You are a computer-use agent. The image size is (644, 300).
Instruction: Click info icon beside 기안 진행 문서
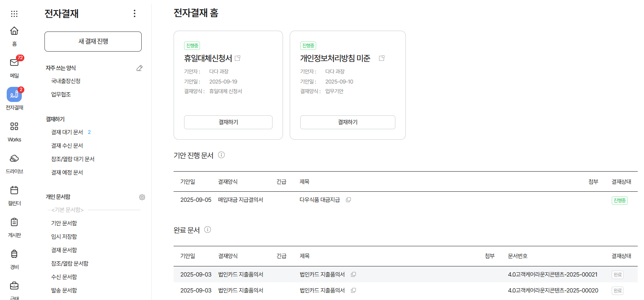click(x=221, y=155)
